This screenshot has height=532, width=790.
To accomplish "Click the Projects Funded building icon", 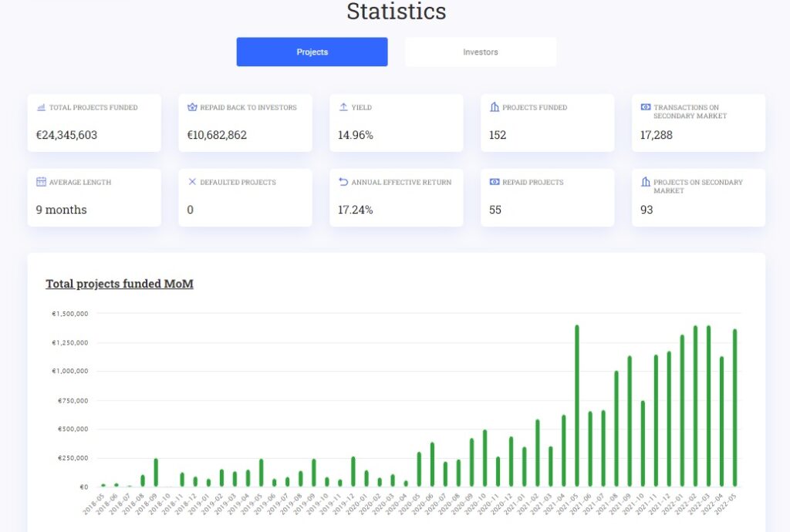I will pyautogui.click(x=495, y=106).
